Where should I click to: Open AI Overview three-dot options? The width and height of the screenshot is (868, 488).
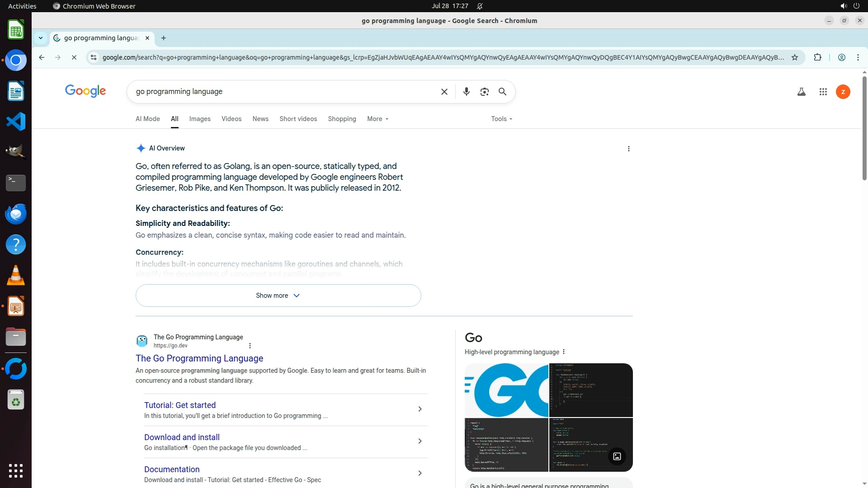tap(628, 149)
